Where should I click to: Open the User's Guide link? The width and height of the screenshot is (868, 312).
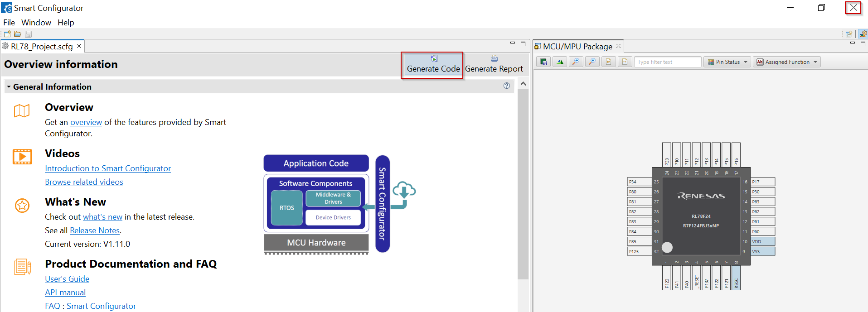click(x=67, y=279)
